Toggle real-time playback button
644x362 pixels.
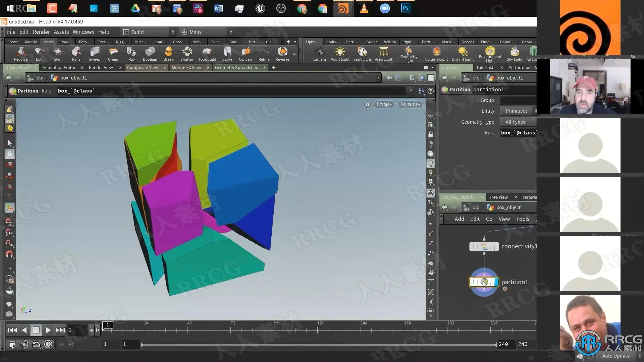click(48, 344)
